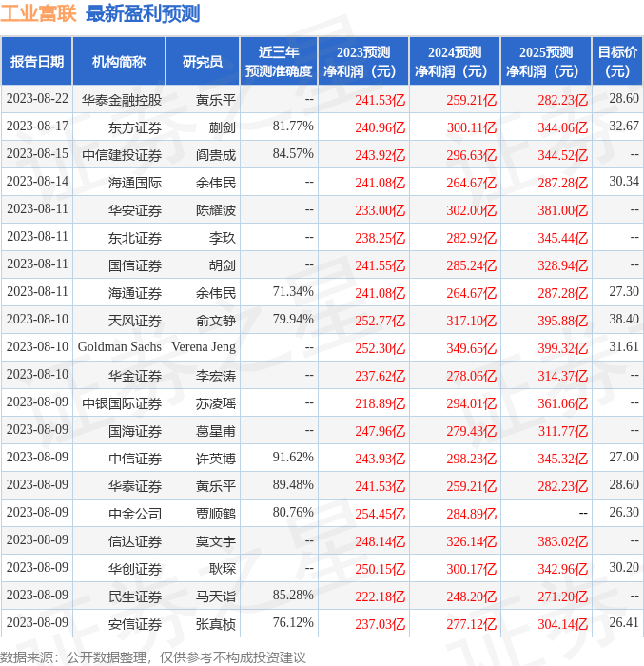Select researcher 许英博
Screen dimensions: 644x666
click(x=216, y=459)
